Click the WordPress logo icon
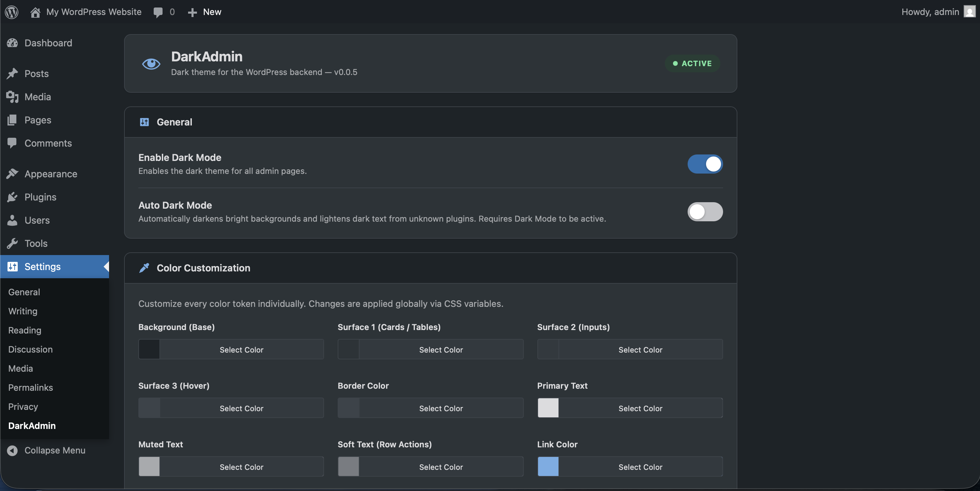This screenshot has width=980, height=491. coord(12,12)
